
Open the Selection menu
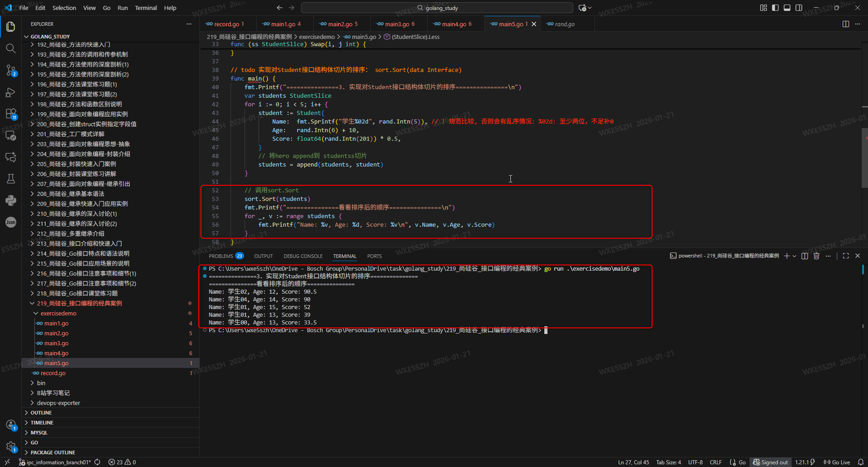click(x=64, y=8)
